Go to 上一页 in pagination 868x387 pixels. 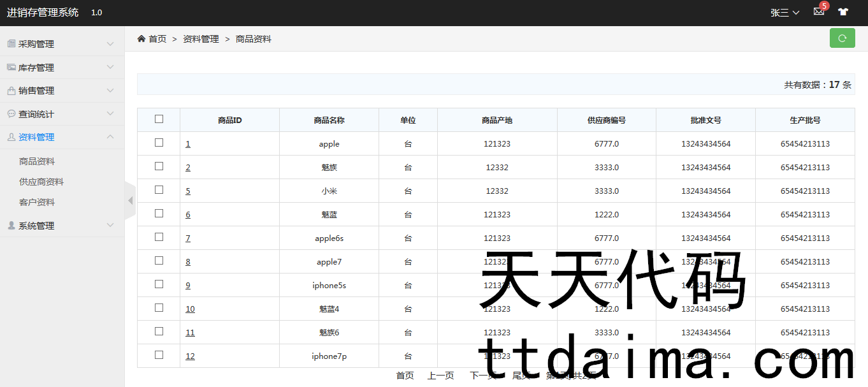(x=440, y=376)
